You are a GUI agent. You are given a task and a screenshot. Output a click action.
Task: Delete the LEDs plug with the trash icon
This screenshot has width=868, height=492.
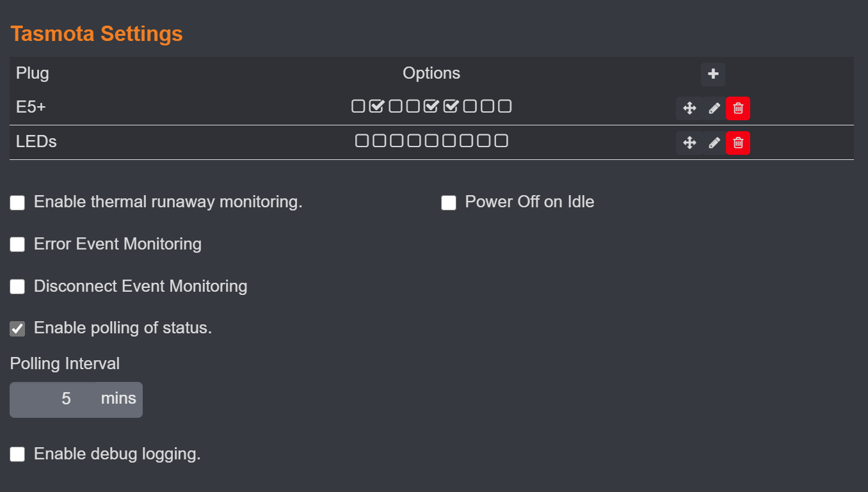737,143
